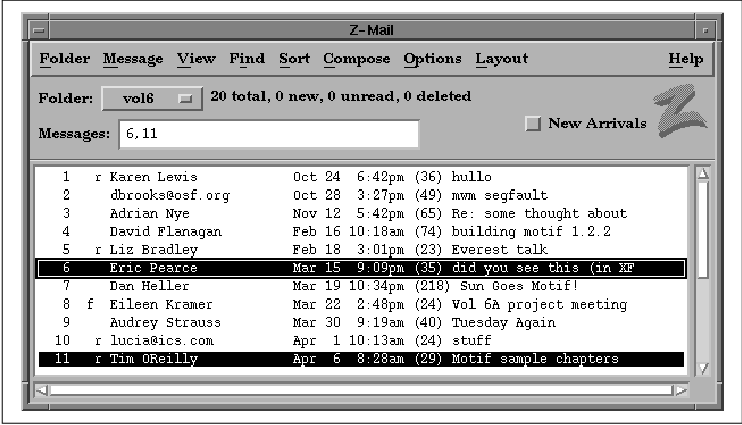The height and width of the screenshot is (425, 742).
Task: Open the Folder menu
Action: pyautogui.click(x=64, y=59)
